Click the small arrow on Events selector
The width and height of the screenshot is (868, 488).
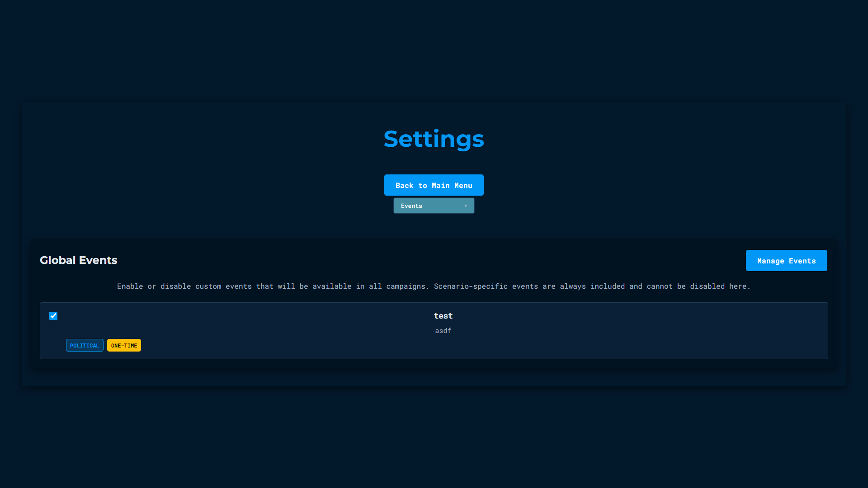466,206
